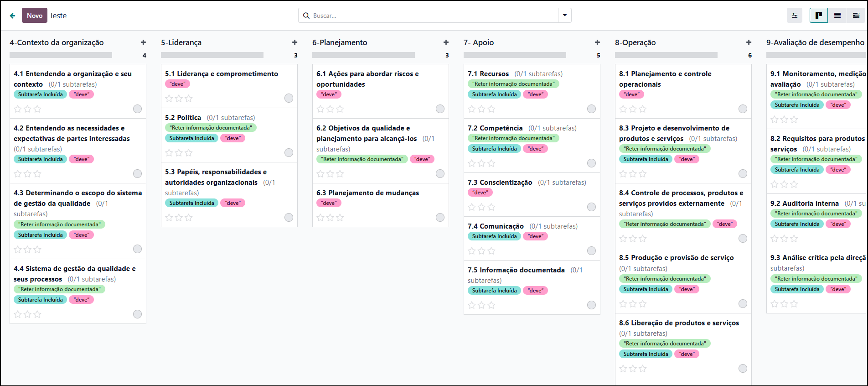868x386 pixels.
Task: Toggle state circle on 4.4 Sistema de gestão card
Action: (x=137, y=314)
